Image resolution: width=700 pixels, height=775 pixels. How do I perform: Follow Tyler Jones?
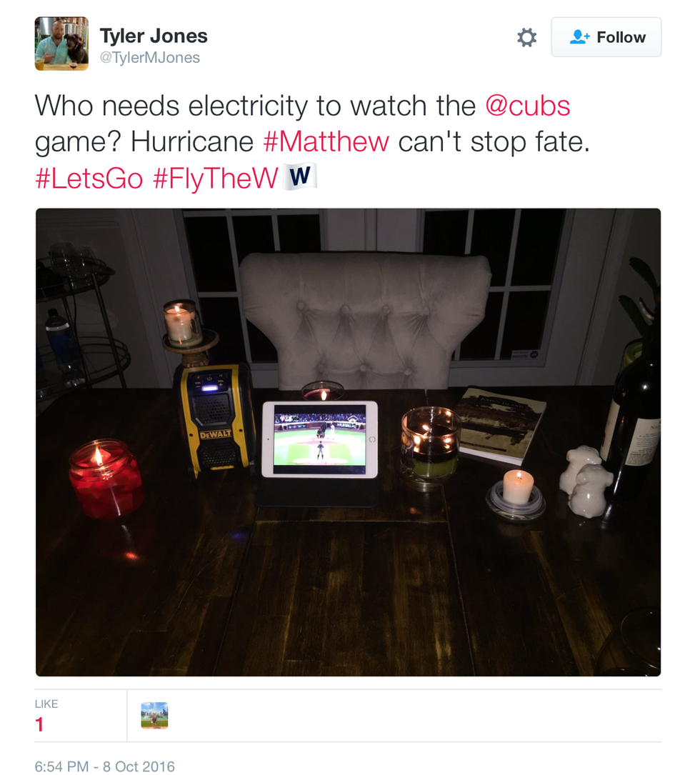(606, 37)
